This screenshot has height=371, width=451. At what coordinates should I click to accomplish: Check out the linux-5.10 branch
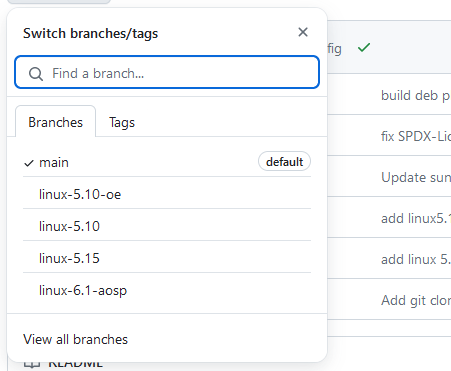[167, 226]
